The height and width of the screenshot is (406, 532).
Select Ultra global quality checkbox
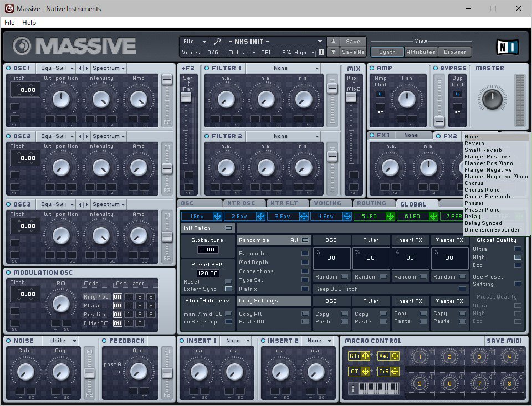[518, 249]
